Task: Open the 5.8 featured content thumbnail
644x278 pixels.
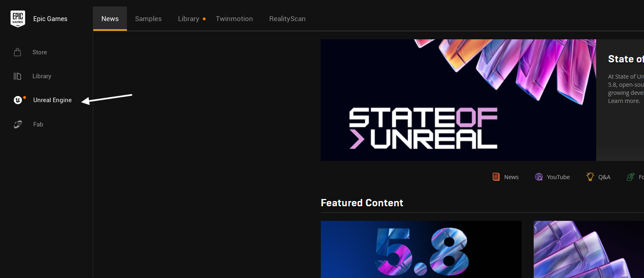Action: tap(421, 249)
